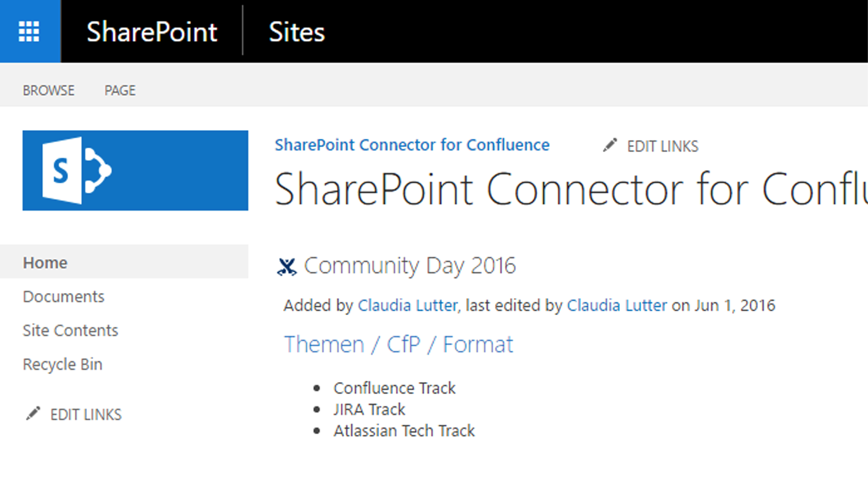This screenshot has height=494, width=868.
Task: Click the last editor Claudia Lutter link
Action: click(616, 305)
